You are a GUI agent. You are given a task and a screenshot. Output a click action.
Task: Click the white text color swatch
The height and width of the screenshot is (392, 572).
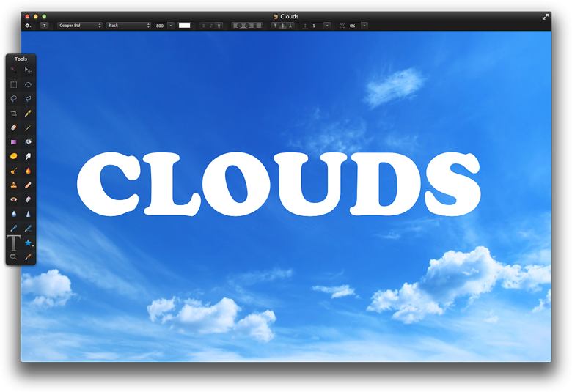pos(184,26)
